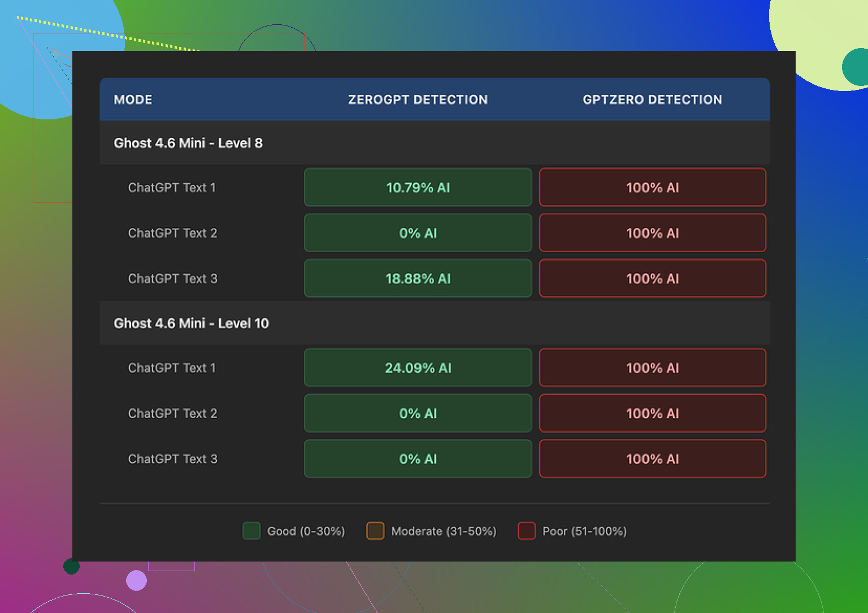Click the green Good legend color swatch

pos(251,531)
